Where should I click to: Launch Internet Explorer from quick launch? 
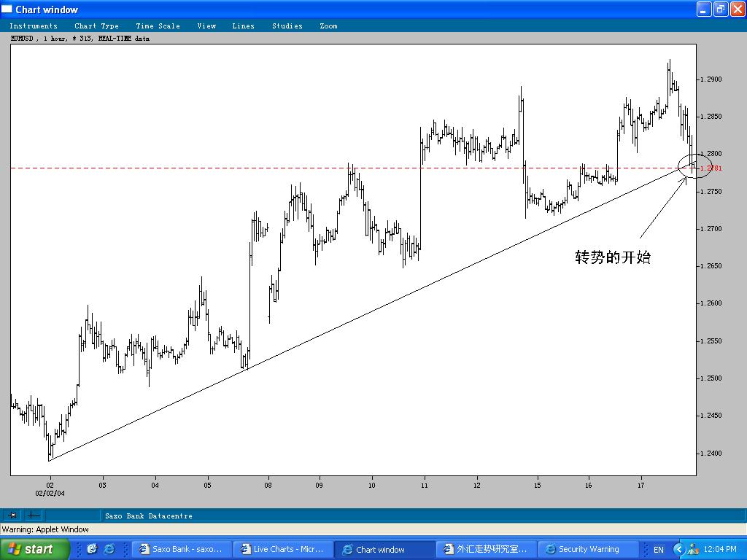pyautogui.click(x=109, y=549)
